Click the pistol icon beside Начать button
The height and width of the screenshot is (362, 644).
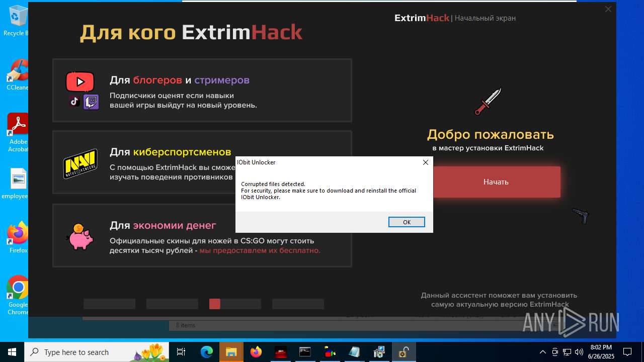click(x=581, y=215)
